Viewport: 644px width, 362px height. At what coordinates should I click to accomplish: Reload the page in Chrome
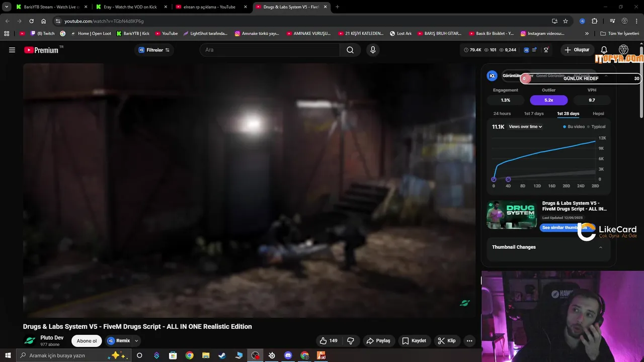pos(31,21)
